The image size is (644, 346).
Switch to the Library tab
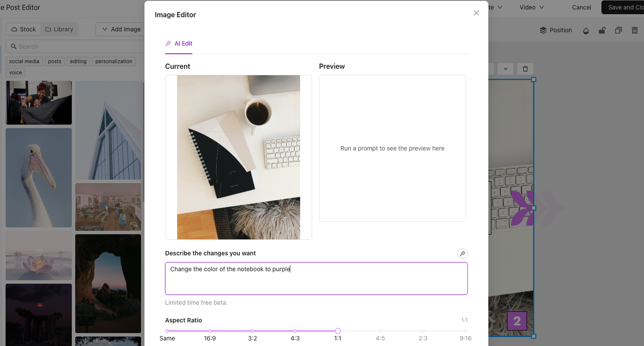point(59,29)
